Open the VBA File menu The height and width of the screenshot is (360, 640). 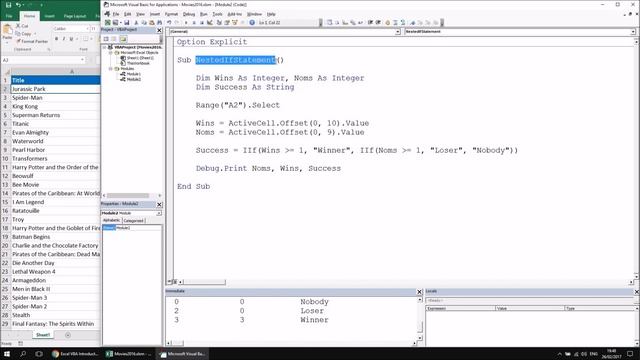[116, 14]
